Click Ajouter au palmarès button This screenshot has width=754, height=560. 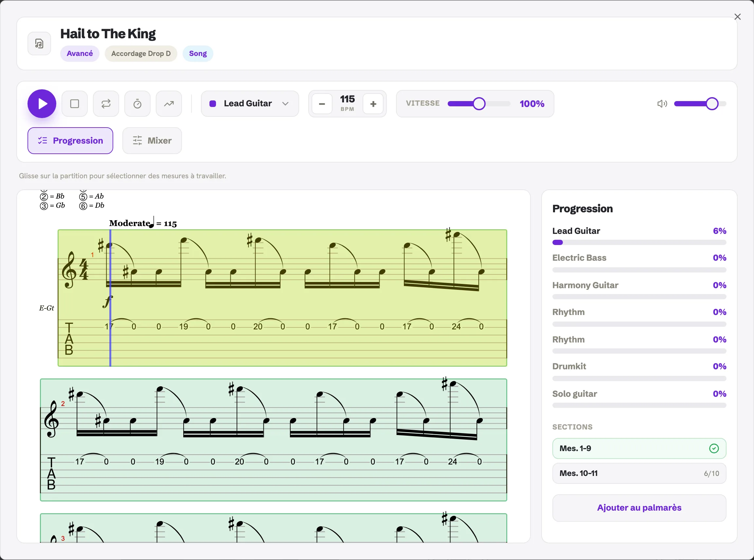639,507
